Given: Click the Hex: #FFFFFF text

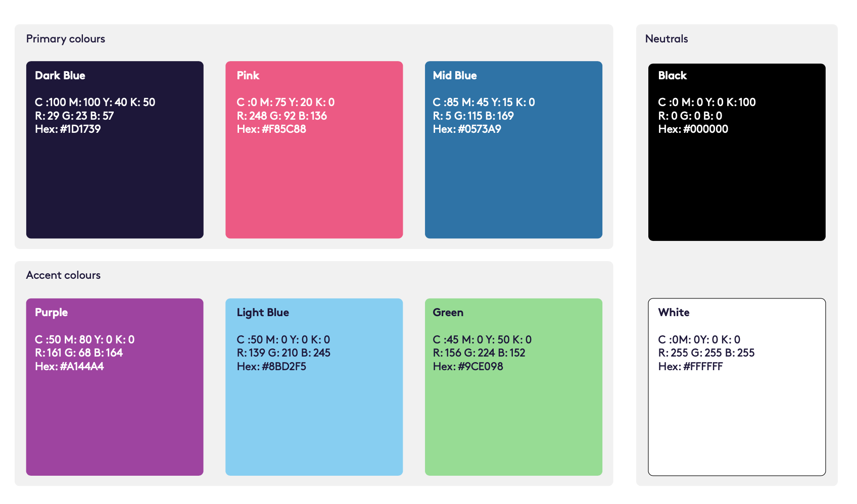Looking at the screenshot, I should click(690, 367).
